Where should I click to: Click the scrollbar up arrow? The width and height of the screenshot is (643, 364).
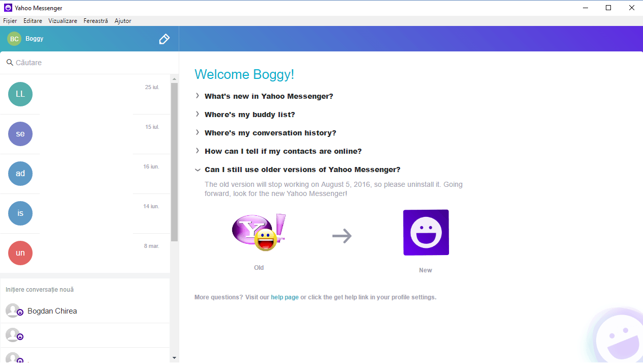pyautogui.click(x=174, y=79)
